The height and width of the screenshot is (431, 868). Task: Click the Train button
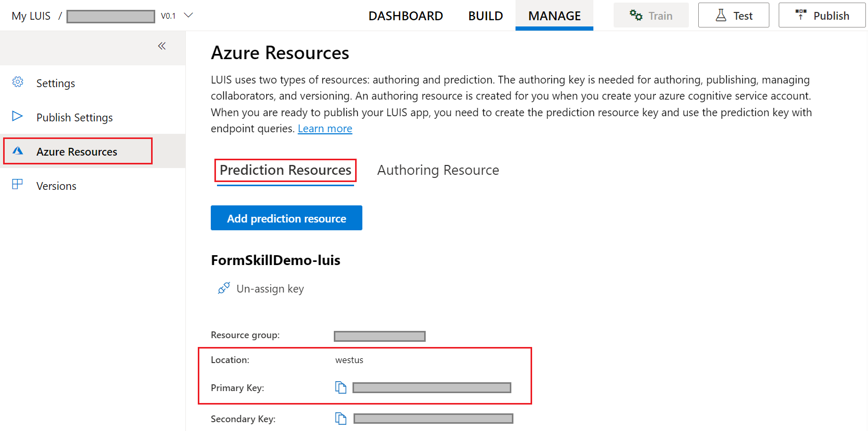651,15
